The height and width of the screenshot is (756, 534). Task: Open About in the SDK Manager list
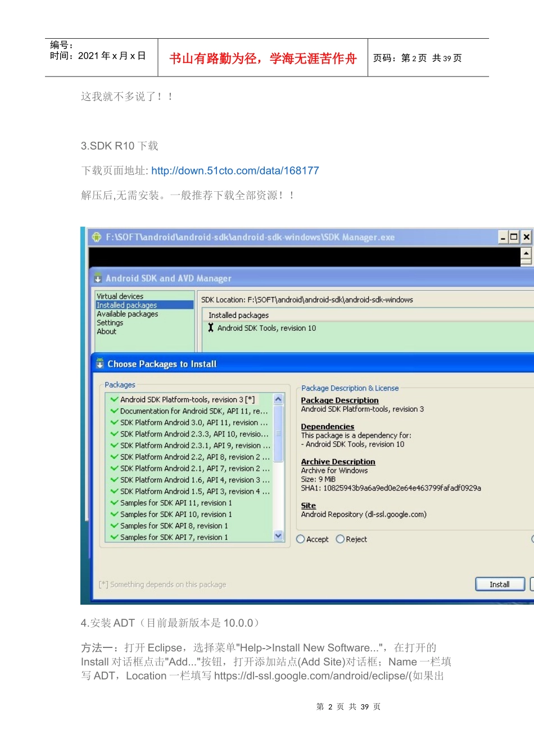click(106, 331)
